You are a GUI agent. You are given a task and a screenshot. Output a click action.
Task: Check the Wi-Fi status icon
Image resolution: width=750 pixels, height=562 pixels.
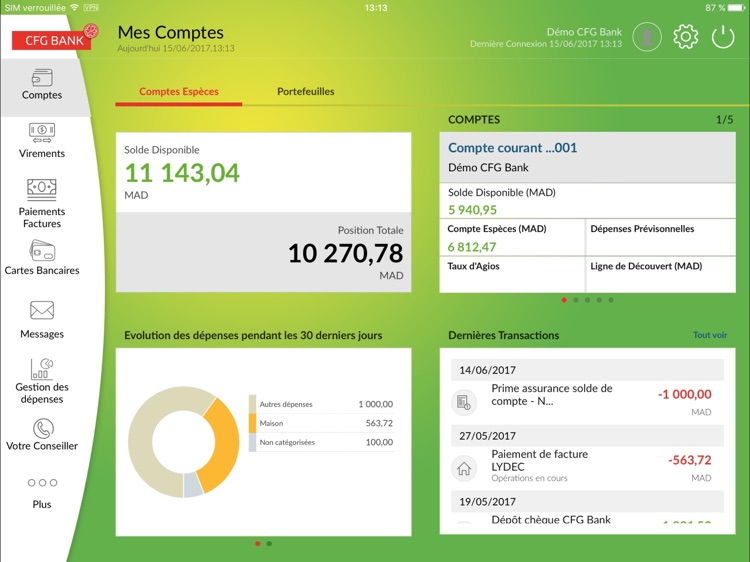[x=74, y=7]
